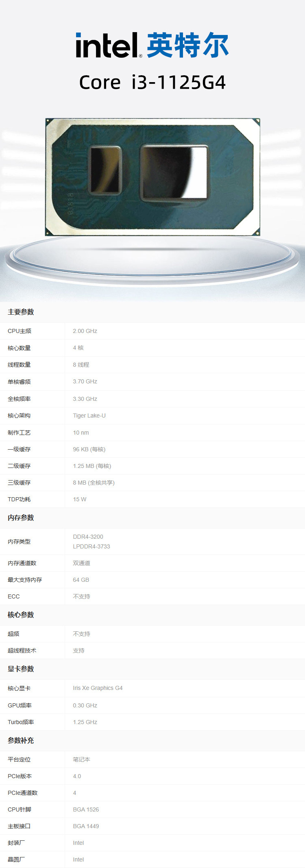Viewport: 305px width, 868px height.
Task: Click the 一级缓存 label
Action: pos(19,449)
